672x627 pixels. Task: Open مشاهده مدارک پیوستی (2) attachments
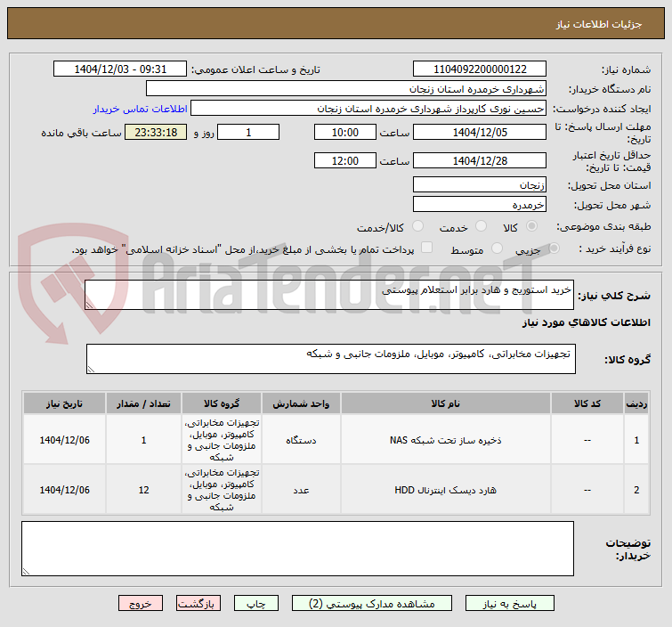[x=371, y=604]
